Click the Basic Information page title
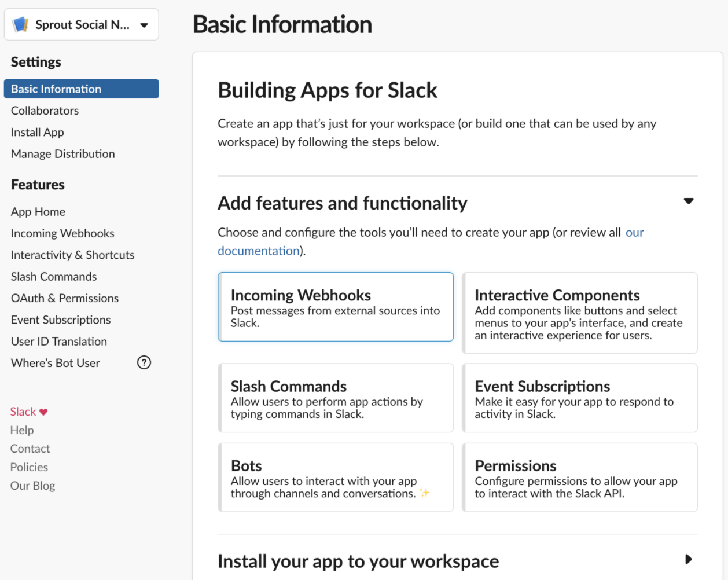Screen dimensions: 728x580 coord(282,24)
